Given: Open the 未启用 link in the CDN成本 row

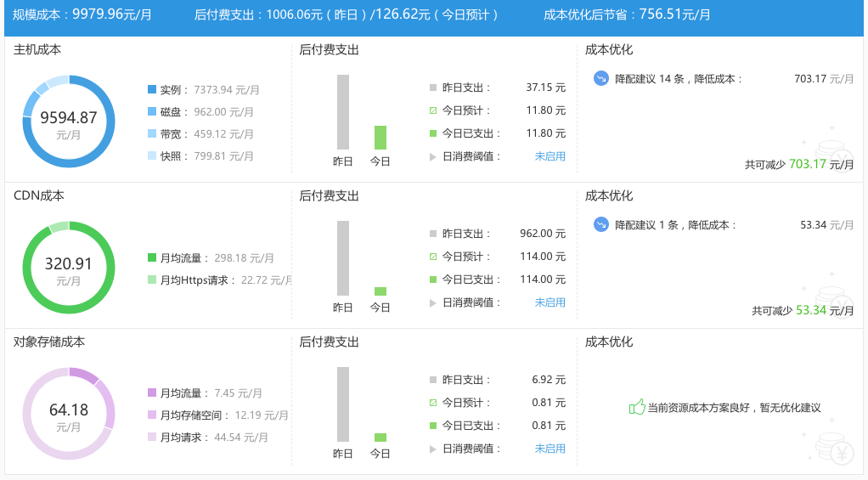Looking at the screenshot, I should point(550,302).
